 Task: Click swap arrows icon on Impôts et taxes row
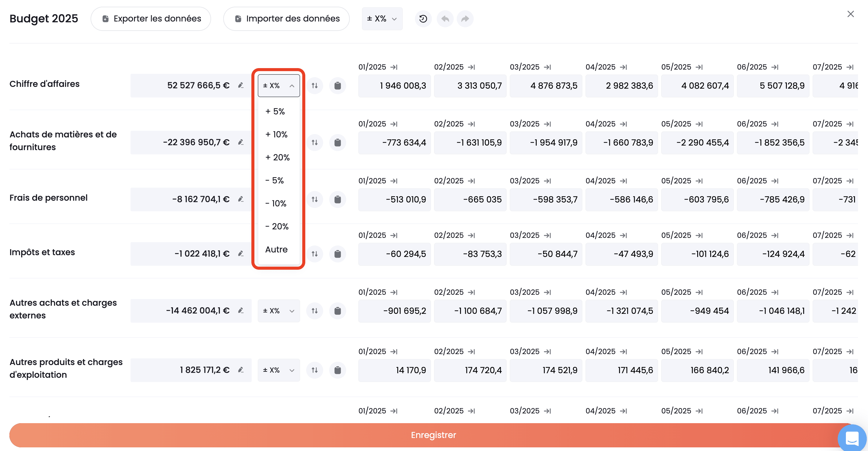pos(314,254)
